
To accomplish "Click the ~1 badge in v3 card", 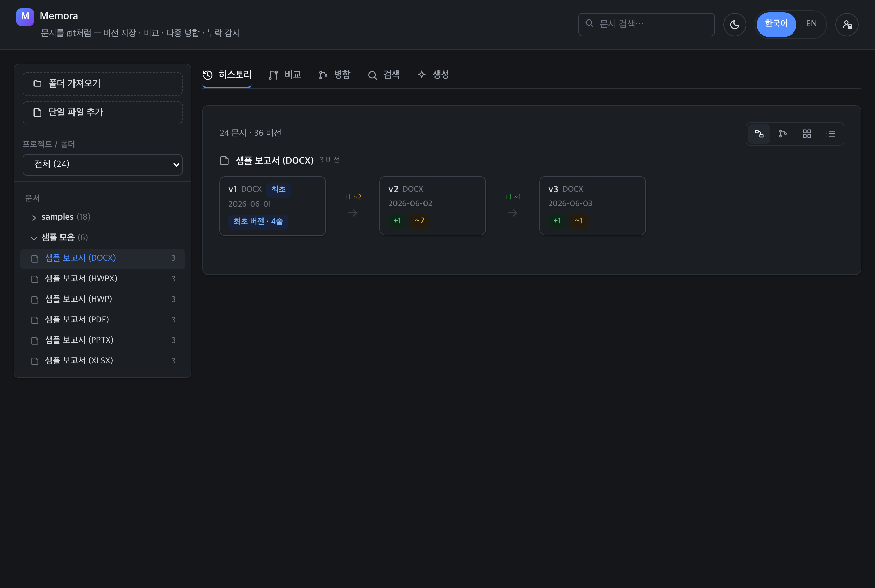I will [579, 221].
